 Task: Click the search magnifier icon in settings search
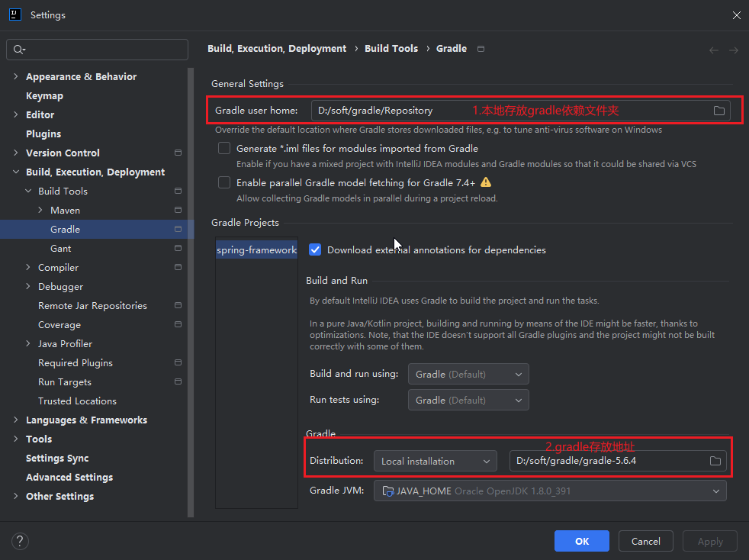tap(19, 50)
